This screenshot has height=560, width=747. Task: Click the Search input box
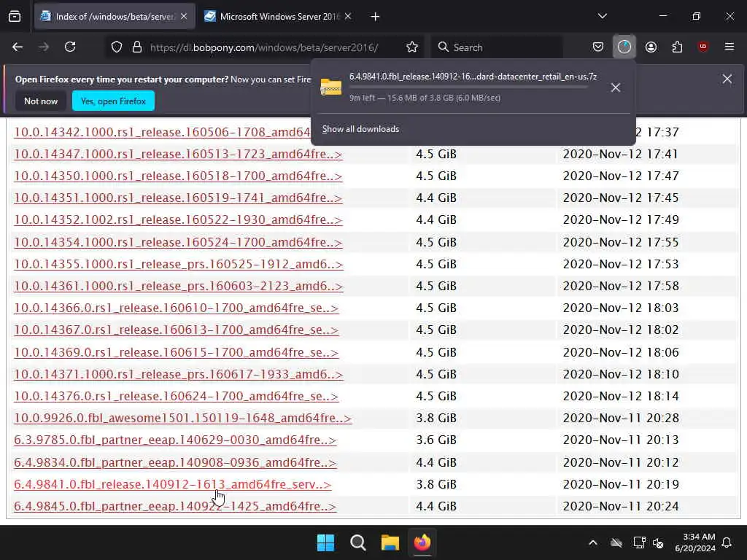pyautogui.click(x=496, y=47)
